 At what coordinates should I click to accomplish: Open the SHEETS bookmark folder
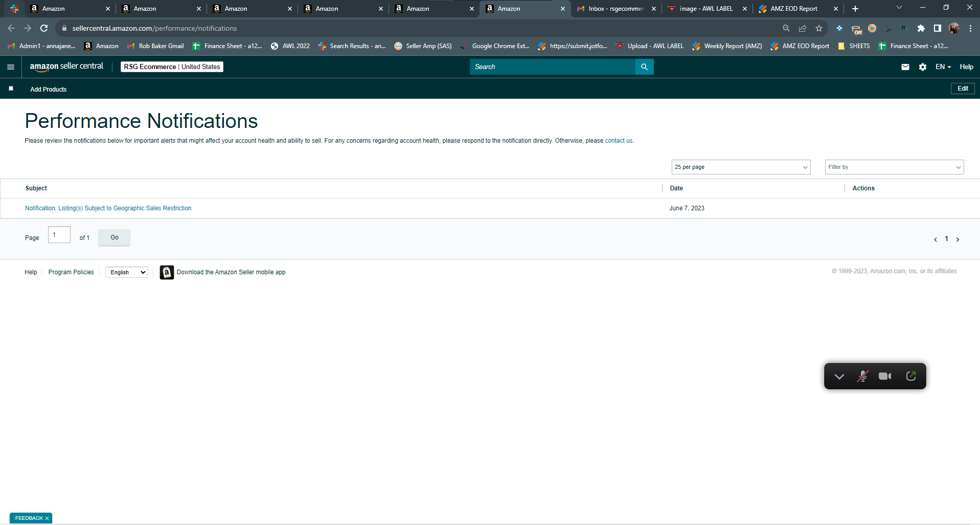tap(854, 46)
